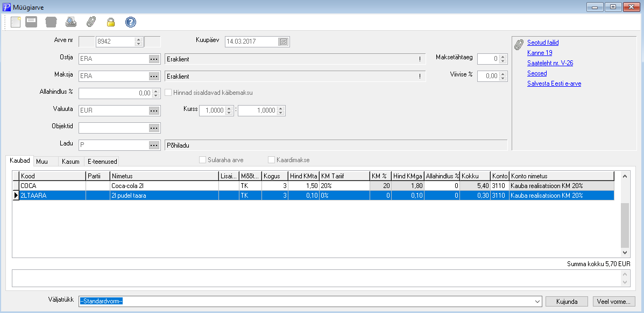Click the KM Tariif column header
This screenshot has width=644, height=313.
coord(344,176)
